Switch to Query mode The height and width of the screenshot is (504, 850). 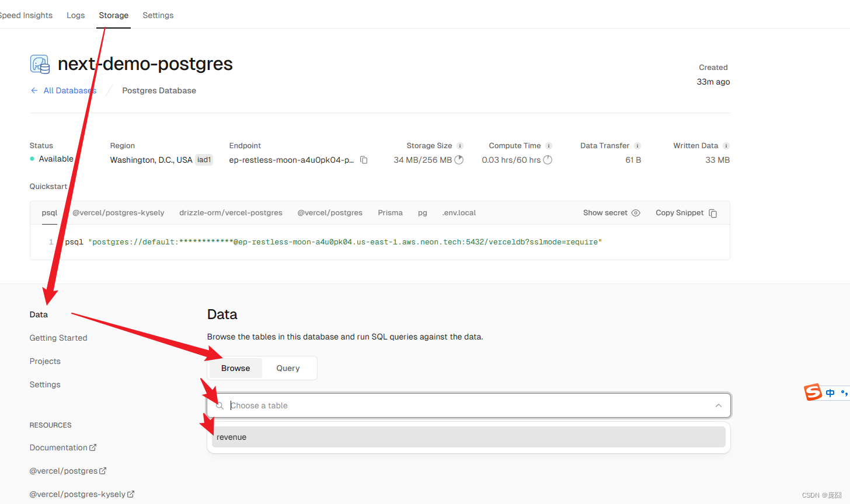point(288,368)
